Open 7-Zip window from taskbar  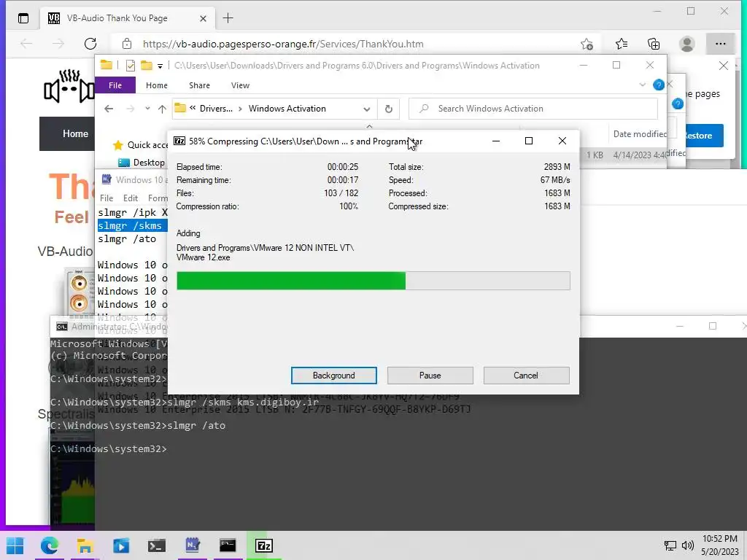tap(263, 545)
